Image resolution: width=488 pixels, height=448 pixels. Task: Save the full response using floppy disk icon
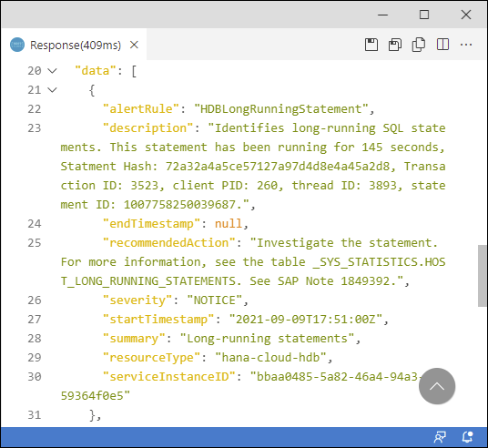pos(371,45)
